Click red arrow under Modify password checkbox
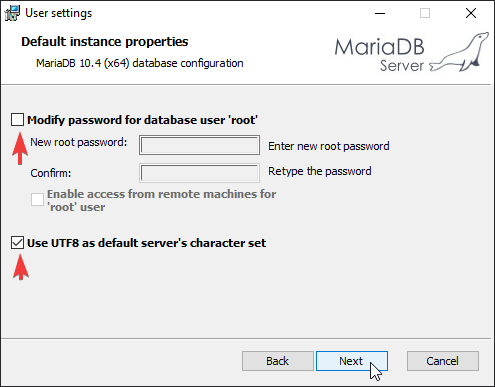 pos(20,148)
